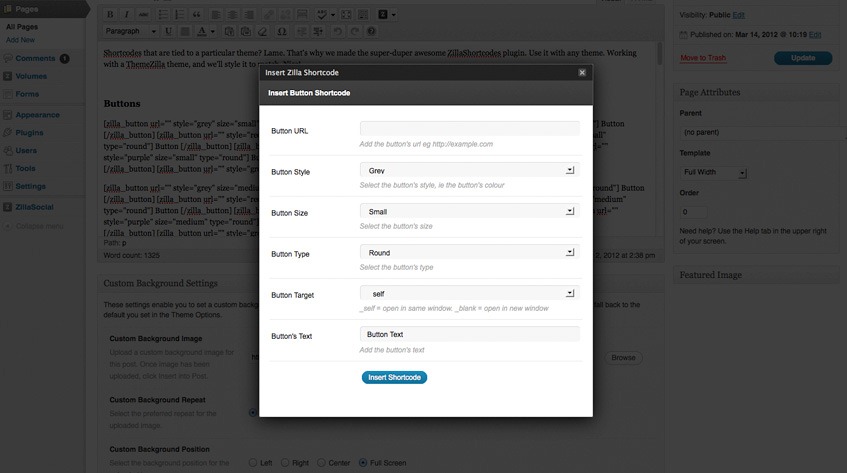The image size is (847, 473).
Task: Insert an ordered numbered list
Action: coord(179,15)
